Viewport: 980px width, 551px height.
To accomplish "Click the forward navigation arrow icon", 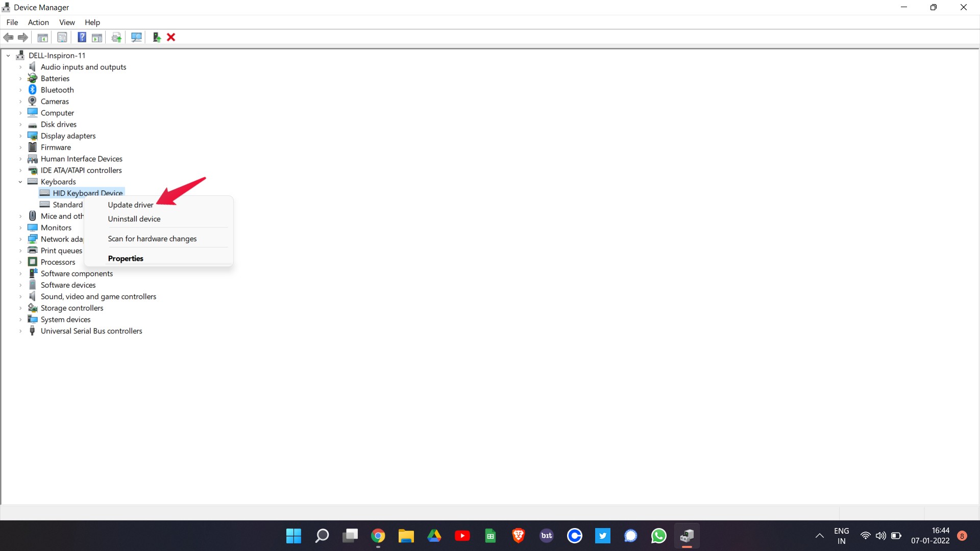I will tap(22, 37).
